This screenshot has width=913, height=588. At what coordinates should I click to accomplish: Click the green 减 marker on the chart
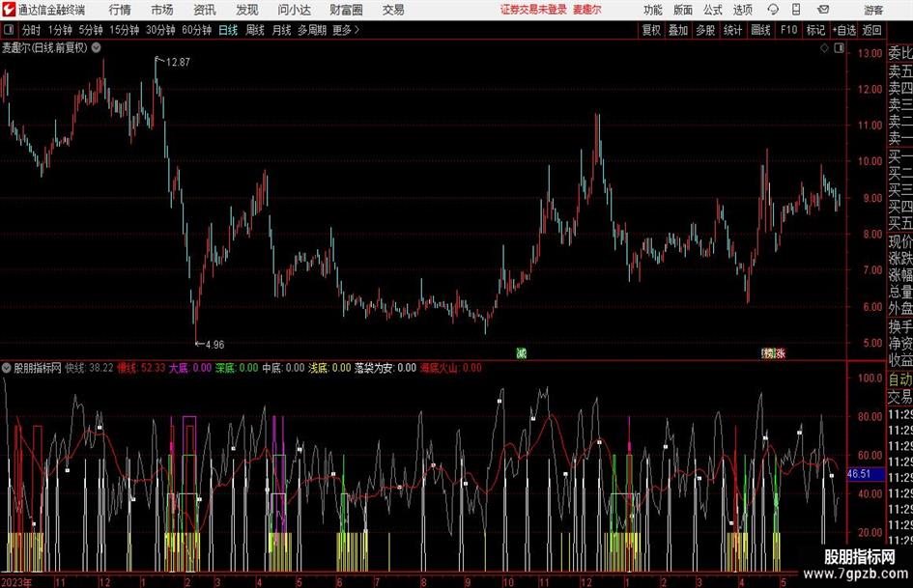pos(521,352)
